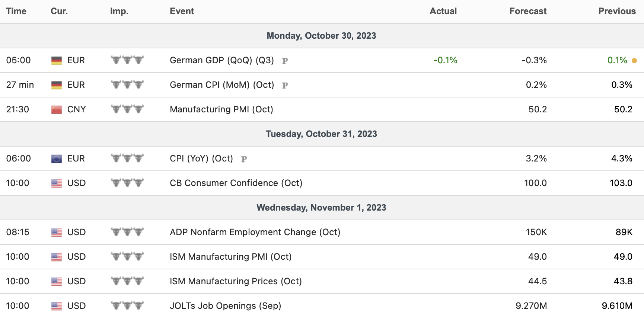Click the preliminary P icon next to CPI (YoY)
This screenshot has height=317, width=644.
[244, 159]
